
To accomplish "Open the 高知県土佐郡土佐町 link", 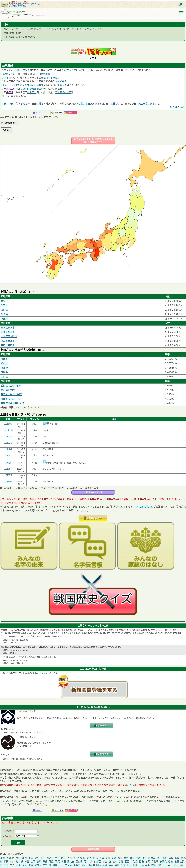I will pos(11,394).
